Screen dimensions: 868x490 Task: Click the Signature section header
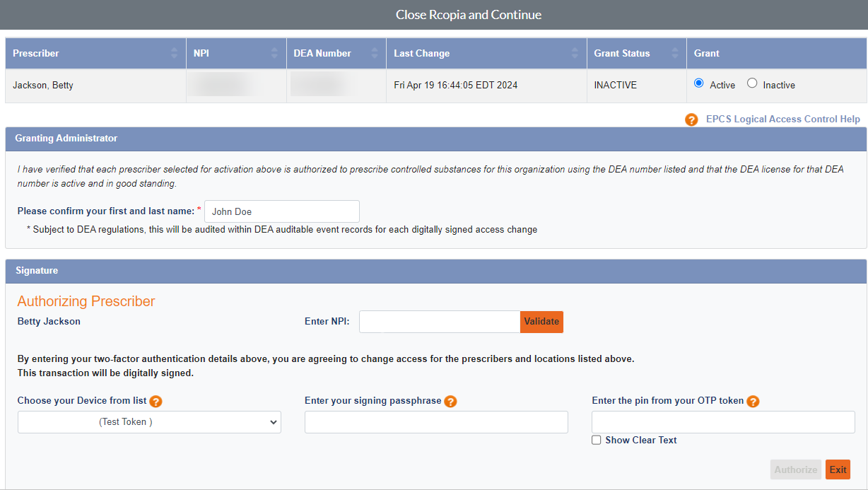(x=436, y=271)
